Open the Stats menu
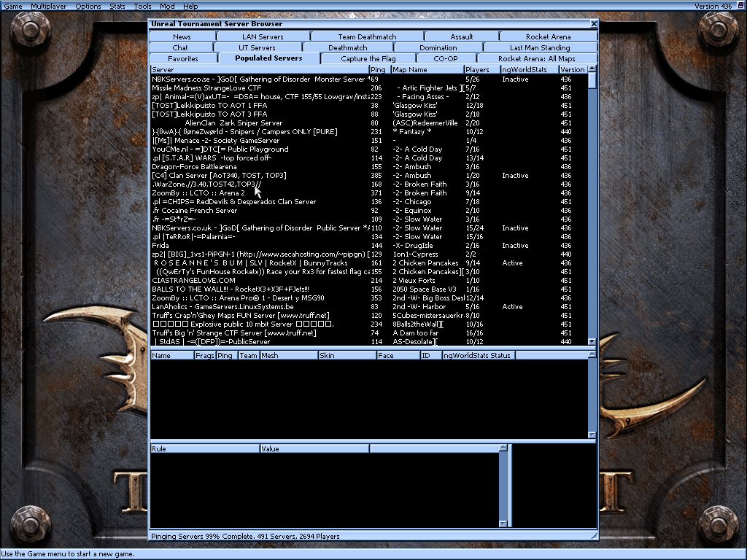The image size is (747, 560). tap(117, 6)
